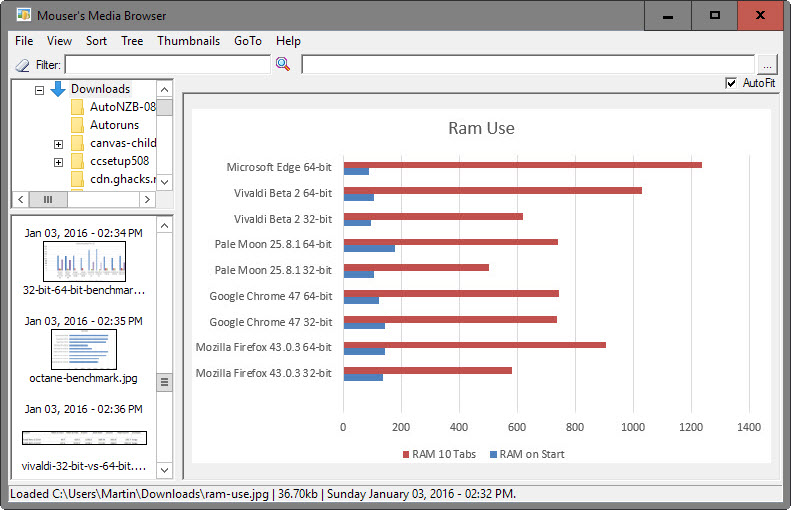Toggle the AutoFit checkbox
This screenshot has height=510, width=791.
730,83
